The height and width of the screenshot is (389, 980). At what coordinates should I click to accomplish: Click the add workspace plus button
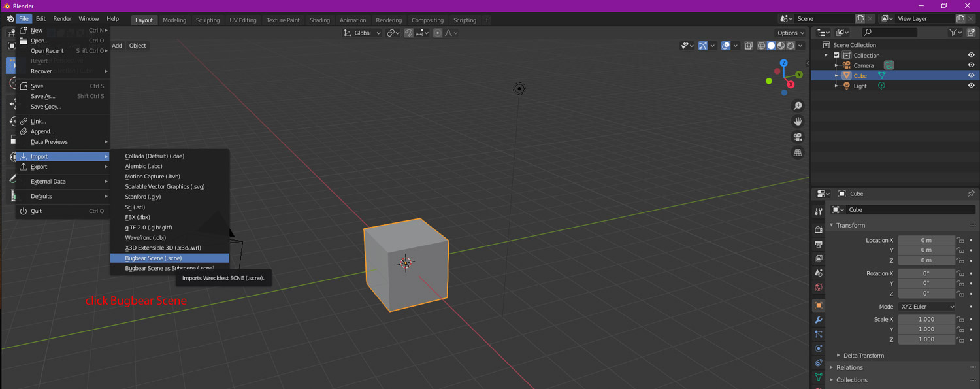pos(487,20)
